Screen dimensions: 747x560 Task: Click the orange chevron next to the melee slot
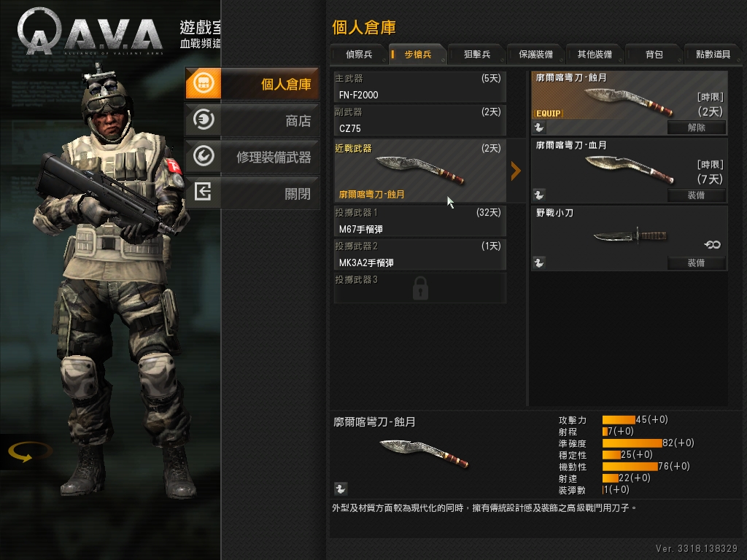(516, 171)
